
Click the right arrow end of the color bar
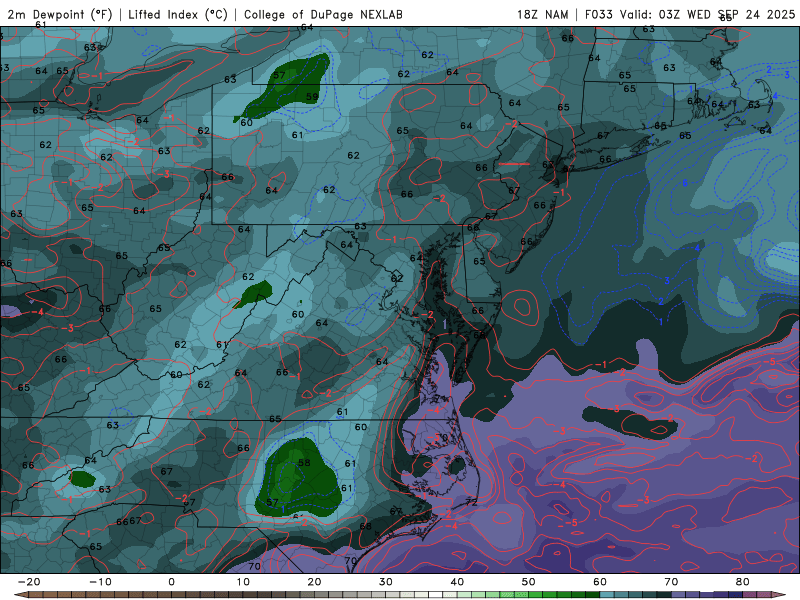click(x=781, y=595)
